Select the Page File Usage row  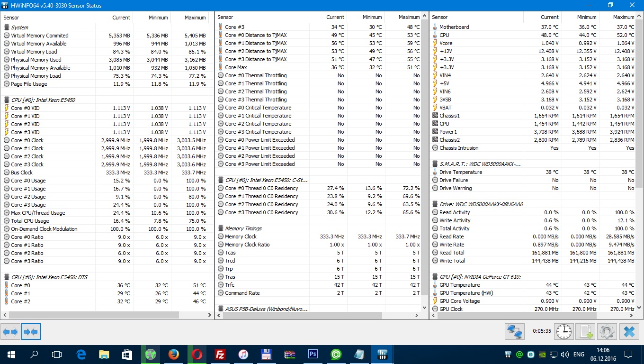tap(106, 84)
